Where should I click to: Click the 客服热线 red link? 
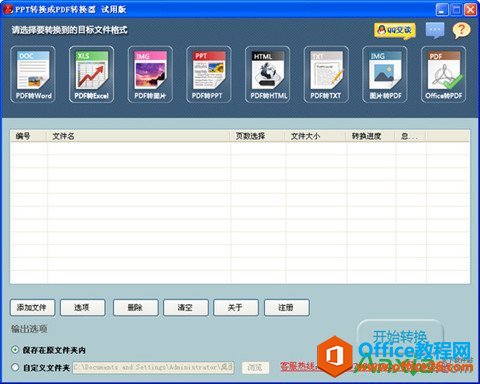click(299, 367)
